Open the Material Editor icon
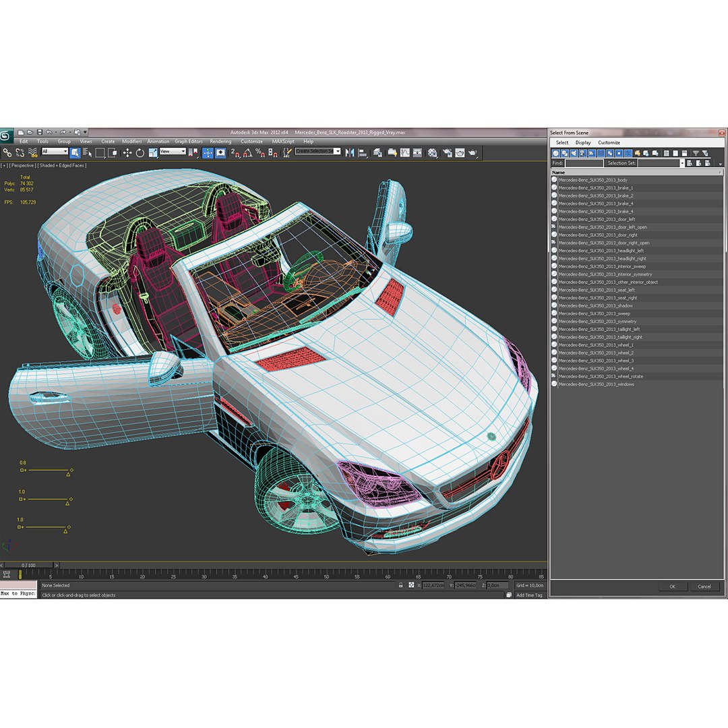Image resolution: width=728 pixels, height=728 pixels. [432, 152]
